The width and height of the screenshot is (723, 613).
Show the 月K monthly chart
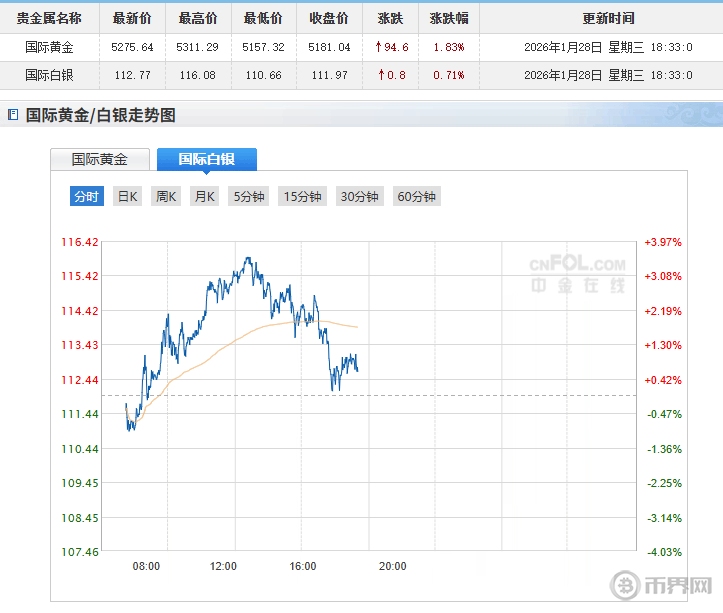205,197
